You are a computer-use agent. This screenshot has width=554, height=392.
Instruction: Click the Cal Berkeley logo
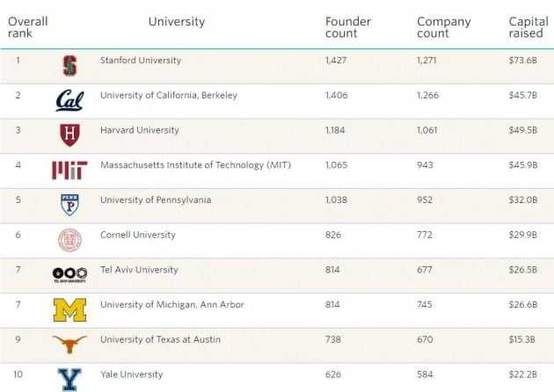[x=69, y=100]
